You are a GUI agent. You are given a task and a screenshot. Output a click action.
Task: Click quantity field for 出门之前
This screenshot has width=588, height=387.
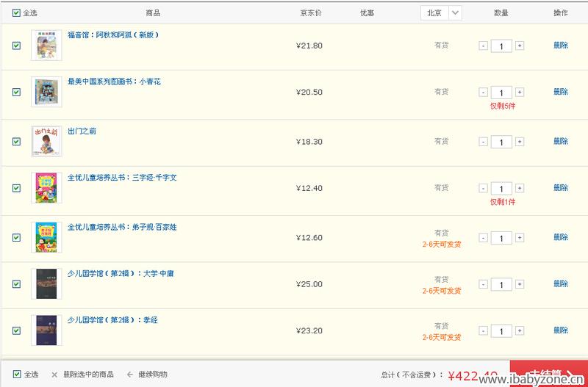click(501, 142)
